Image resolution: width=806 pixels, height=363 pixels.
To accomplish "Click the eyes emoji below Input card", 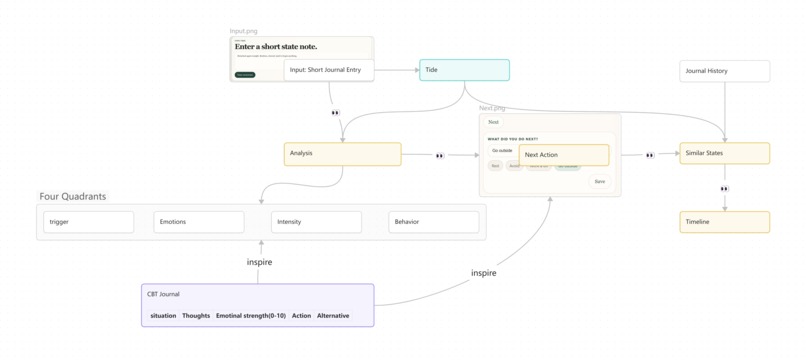I will 335,113.
